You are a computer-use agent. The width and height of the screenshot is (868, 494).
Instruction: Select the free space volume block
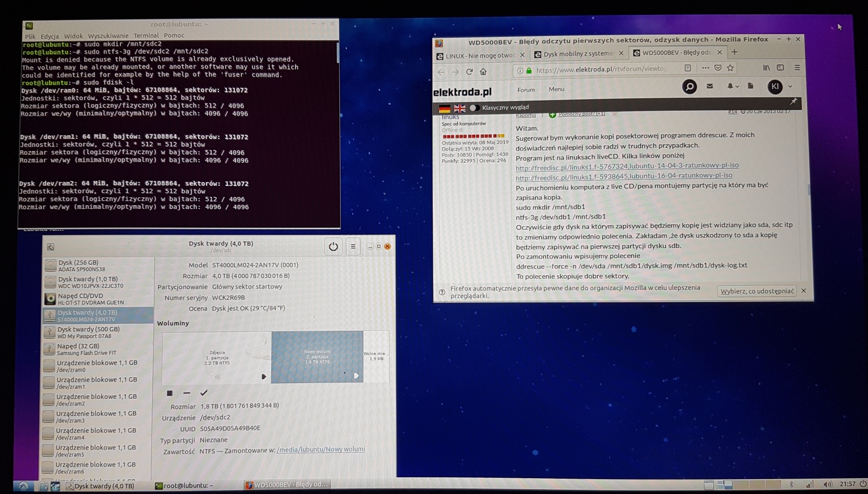pyautogui.click(x=376, y=356)
